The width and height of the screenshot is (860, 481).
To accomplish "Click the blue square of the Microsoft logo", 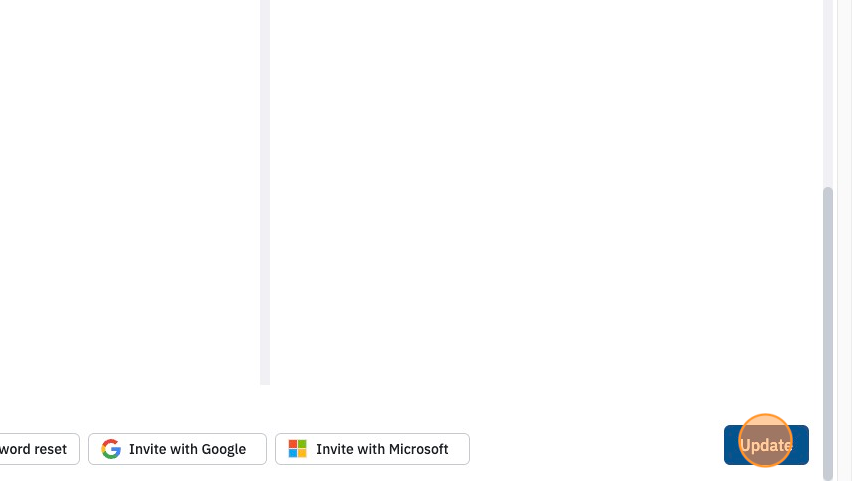I will click(x=293, y=454).
